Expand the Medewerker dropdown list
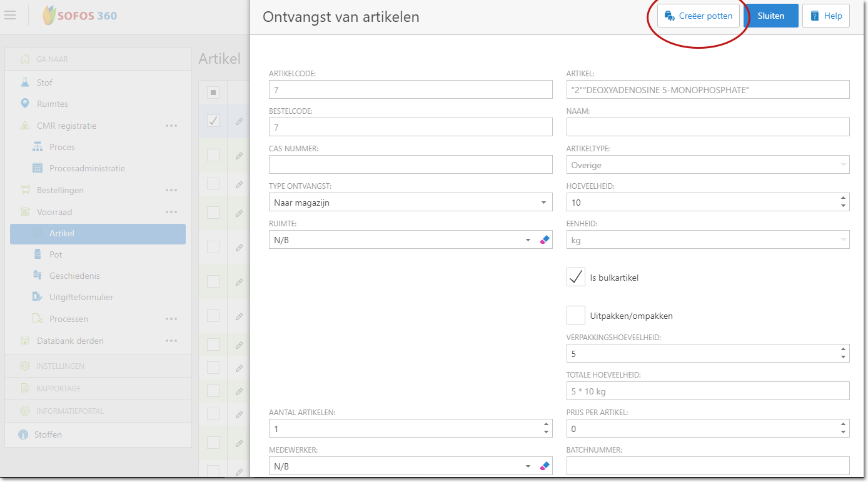This screenshot has width=868, height=482. click(528, 466)
